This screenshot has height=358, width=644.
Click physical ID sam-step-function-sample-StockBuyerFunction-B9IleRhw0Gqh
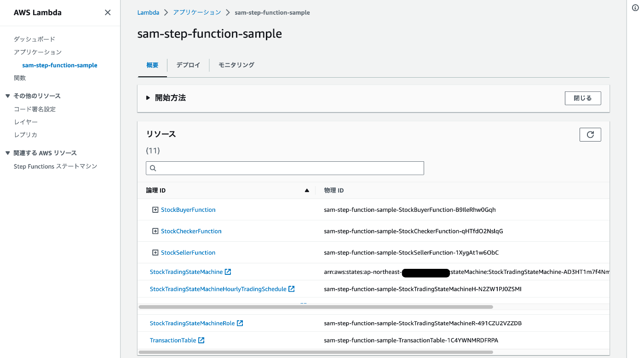tap(410, 210)
